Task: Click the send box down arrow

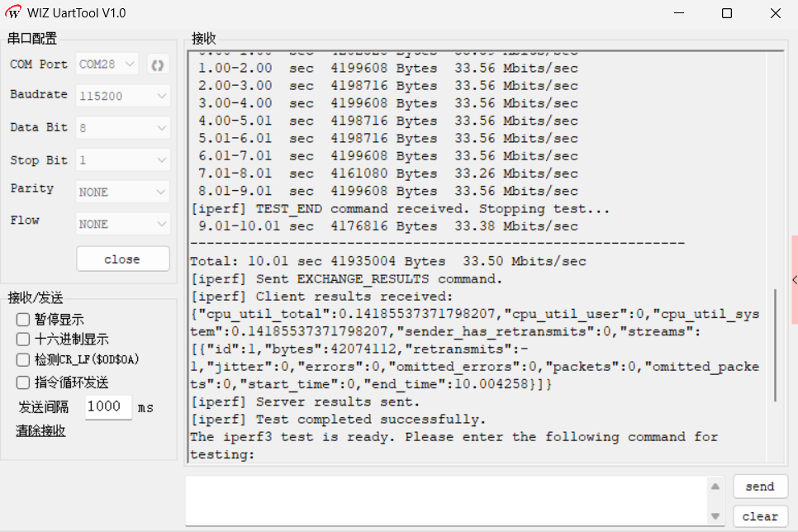Action: pos(715,516)
